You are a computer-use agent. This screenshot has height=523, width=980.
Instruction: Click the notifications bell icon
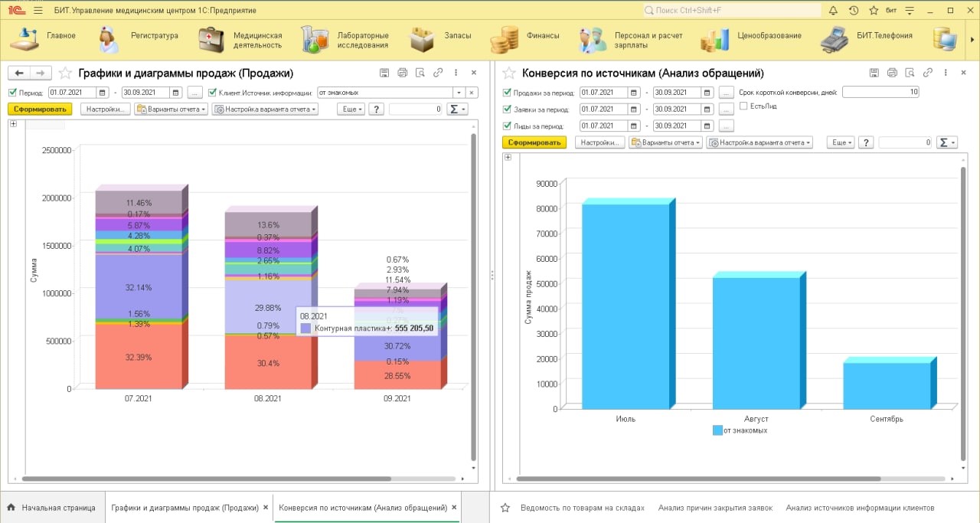[833, 11]
